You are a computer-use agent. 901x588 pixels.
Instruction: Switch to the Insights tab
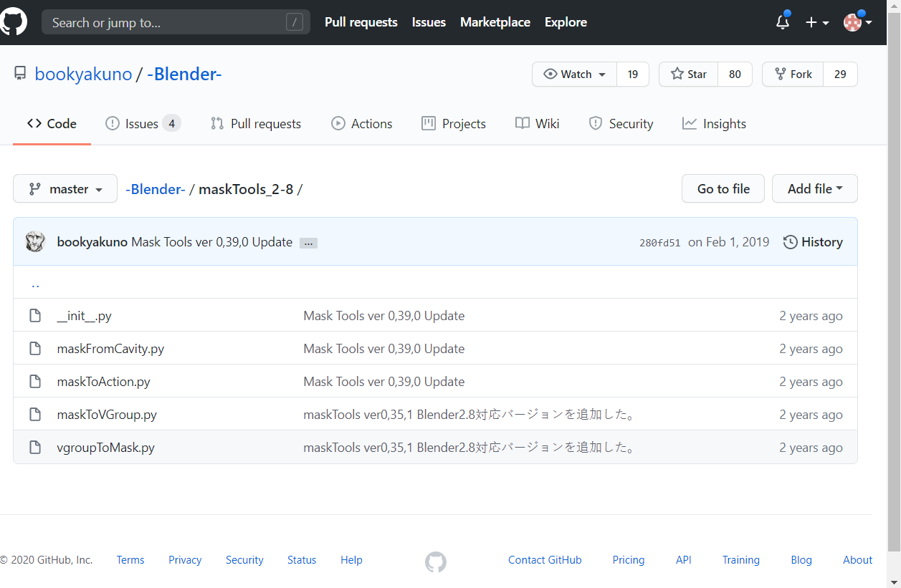714,124
